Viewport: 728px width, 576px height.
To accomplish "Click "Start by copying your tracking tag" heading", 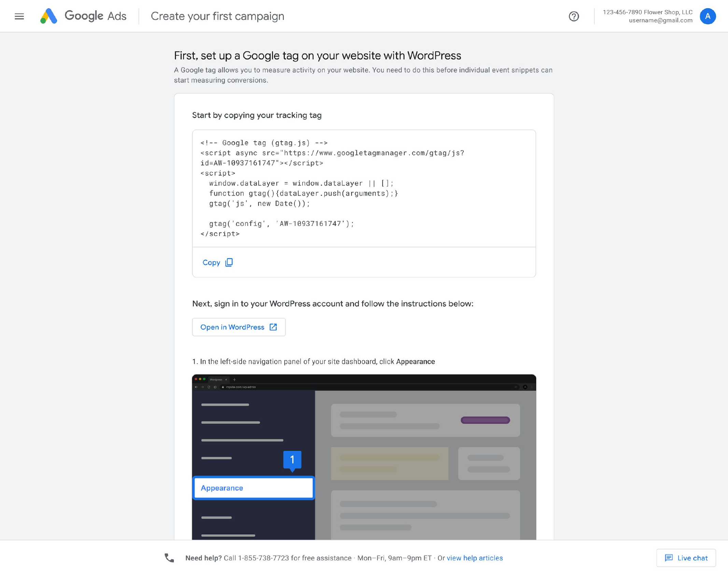I will (257, 115).
